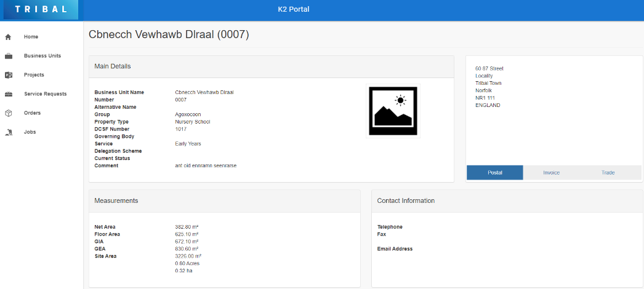Screen dimensions: 644x289
Task: Click the Cbnecch Vewhawb Dlraal (0007) page heading
Action: click(x=169, y=35)
